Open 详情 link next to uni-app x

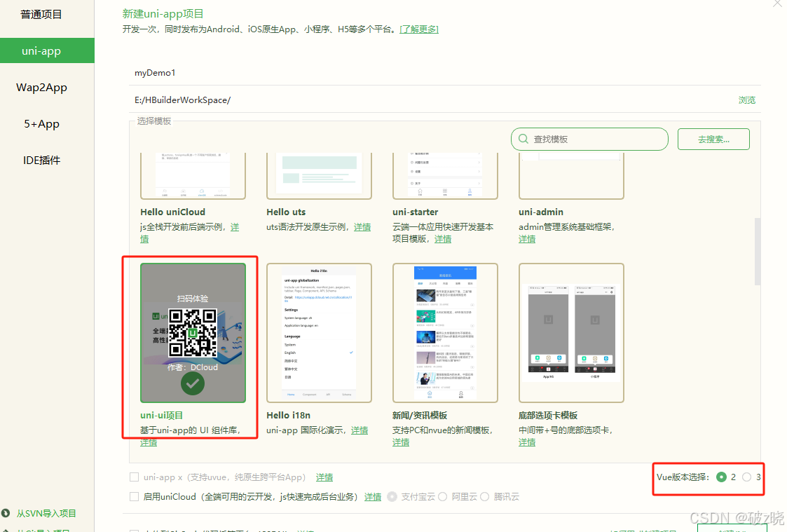(324, 477)
